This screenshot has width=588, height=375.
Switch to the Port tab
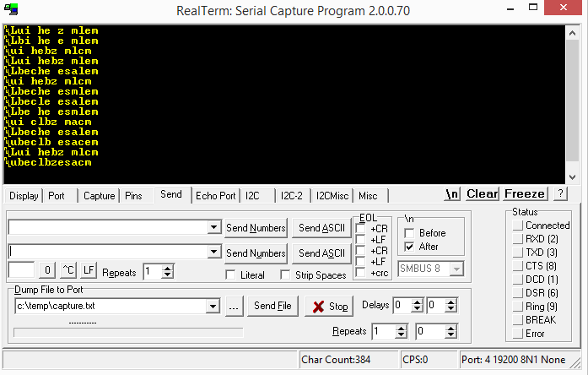pos(60,196)
